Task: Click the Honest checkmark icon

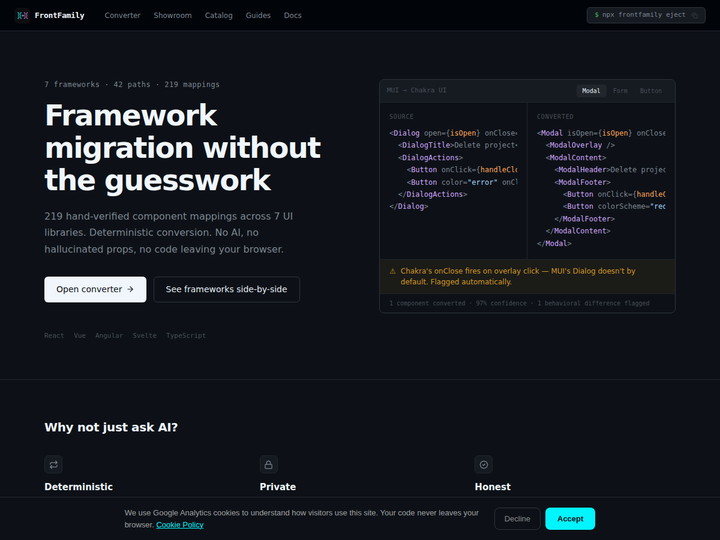Action: coord(484,464)
